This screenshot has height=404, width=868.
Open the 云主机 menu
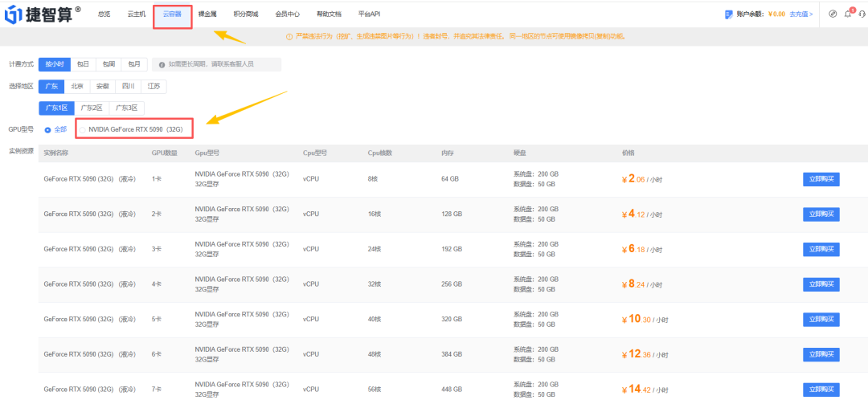point(136,14)
